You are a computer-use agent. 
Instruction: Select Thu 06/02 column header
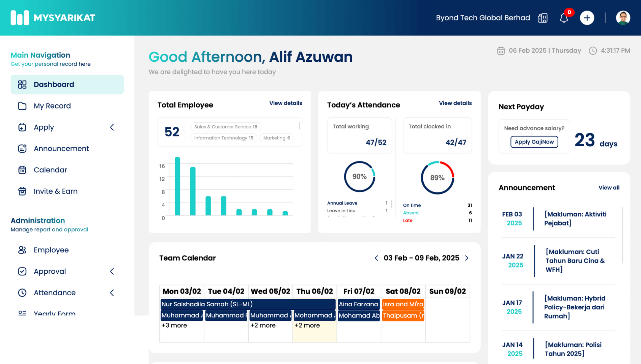pyautogui.click(x=314, y=291)
